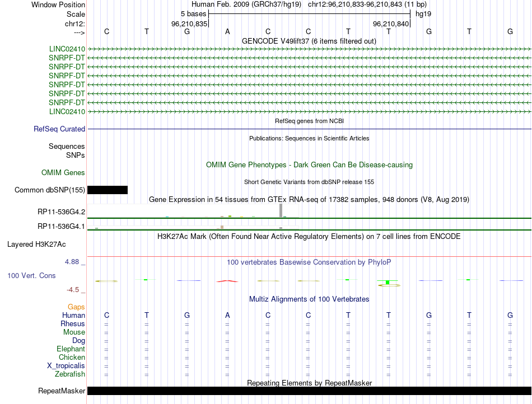Click the X_tropicalis species label

(66, 366)
